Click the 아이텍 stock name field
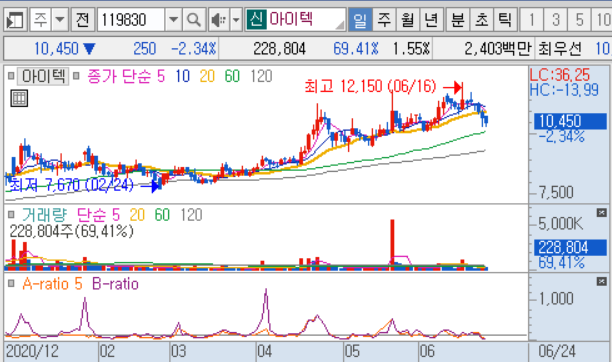Viewport: 612px width, 362px height. click(x=306, y=19)
